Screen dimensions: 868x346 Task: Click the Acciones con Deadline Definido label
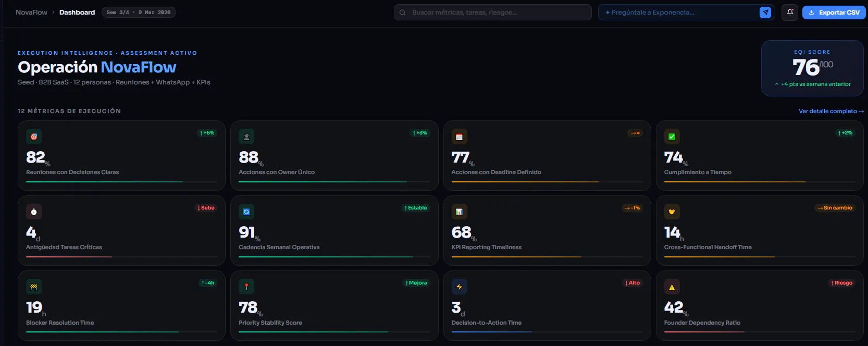point(496,172)
